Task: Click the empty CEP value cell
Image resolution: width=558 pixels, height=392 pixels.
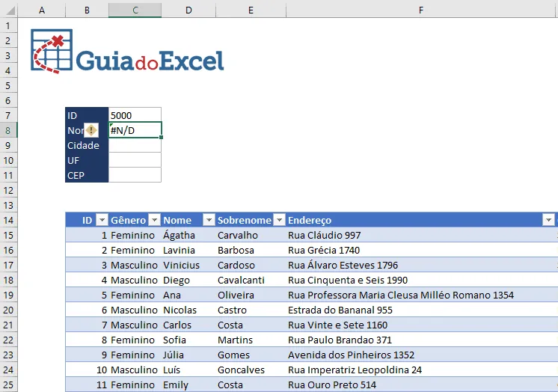Action: [x=135, y=175]
